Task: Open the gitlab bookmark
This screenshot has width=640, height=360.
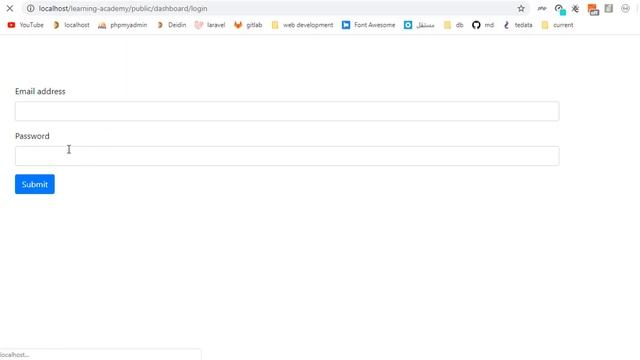Action: tap(248, 25)
